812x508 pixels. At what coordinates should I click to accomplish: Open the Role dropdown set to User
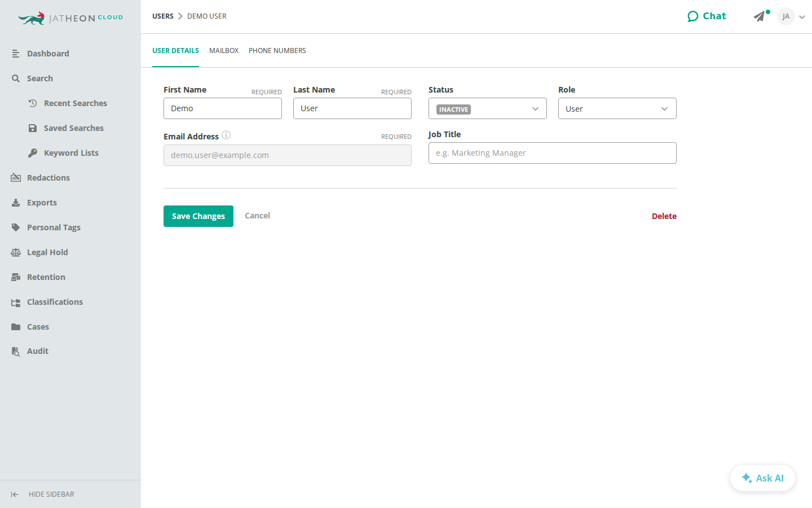(x=617, y=108)
